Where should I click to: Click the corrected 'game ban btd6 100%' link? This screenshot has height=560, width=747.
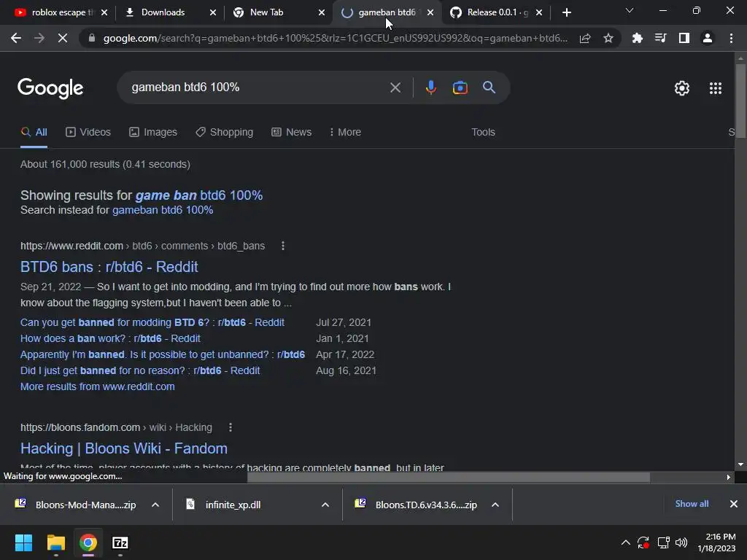tap(199, 195)
